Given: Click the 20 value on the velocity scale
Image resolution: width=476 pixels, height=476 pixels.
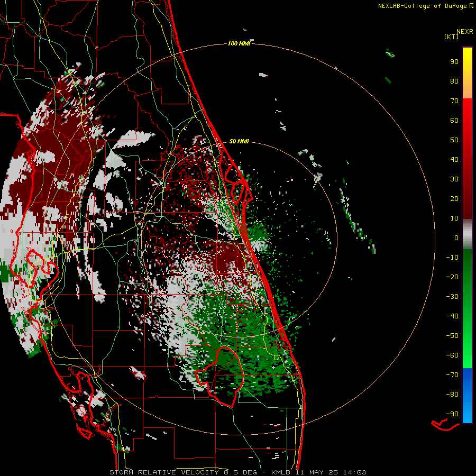Looking at the screenshot, I should coord(454,198).
